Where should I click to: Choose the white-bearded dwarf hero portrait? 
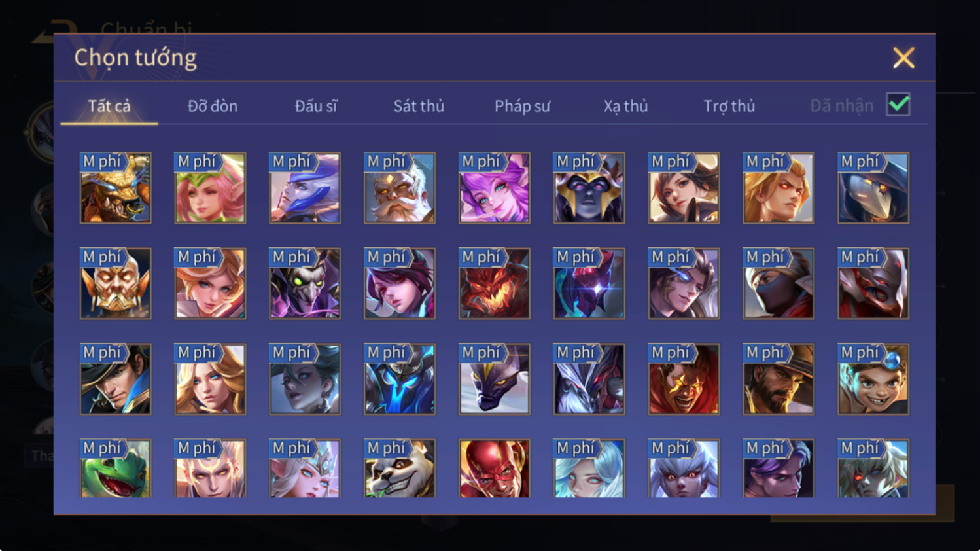(399, 188)
